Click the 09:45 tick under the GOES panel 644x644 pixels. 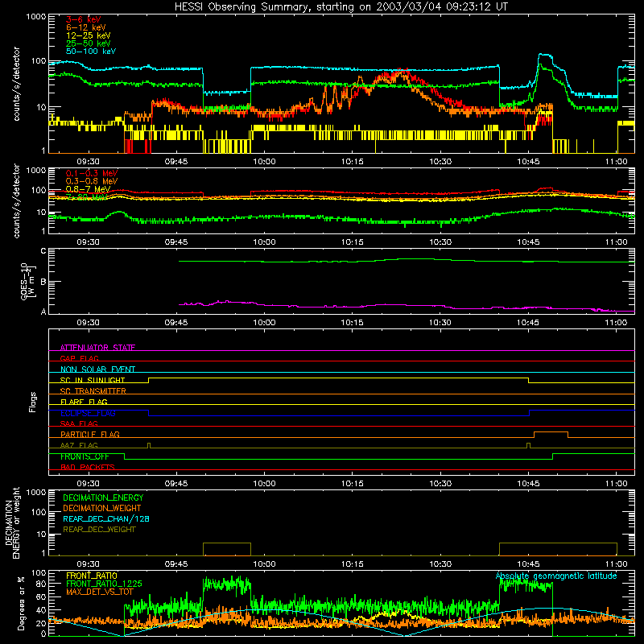(176, 323)
